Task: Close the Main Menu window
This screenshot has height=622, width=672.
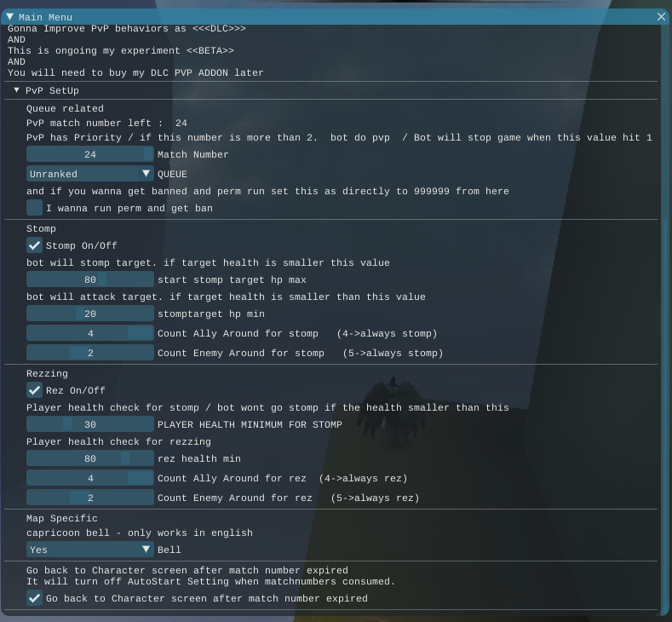Action: click(662, 17)
